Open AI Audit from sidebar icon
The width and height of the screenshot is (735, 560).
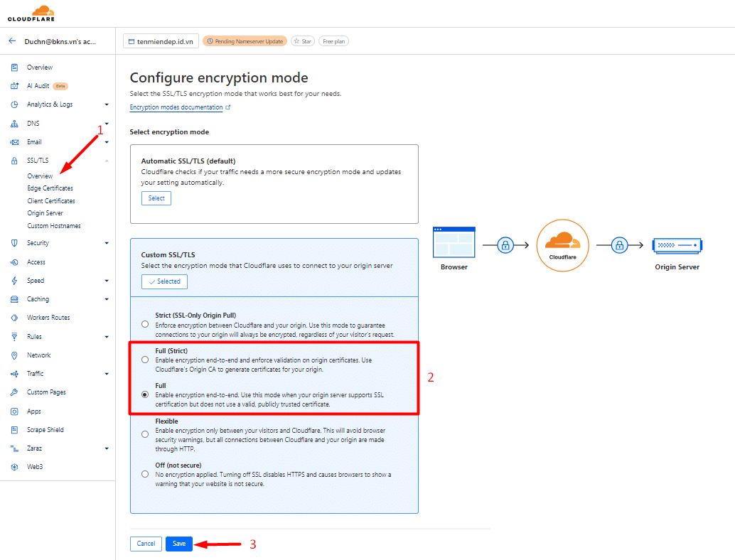14,86
